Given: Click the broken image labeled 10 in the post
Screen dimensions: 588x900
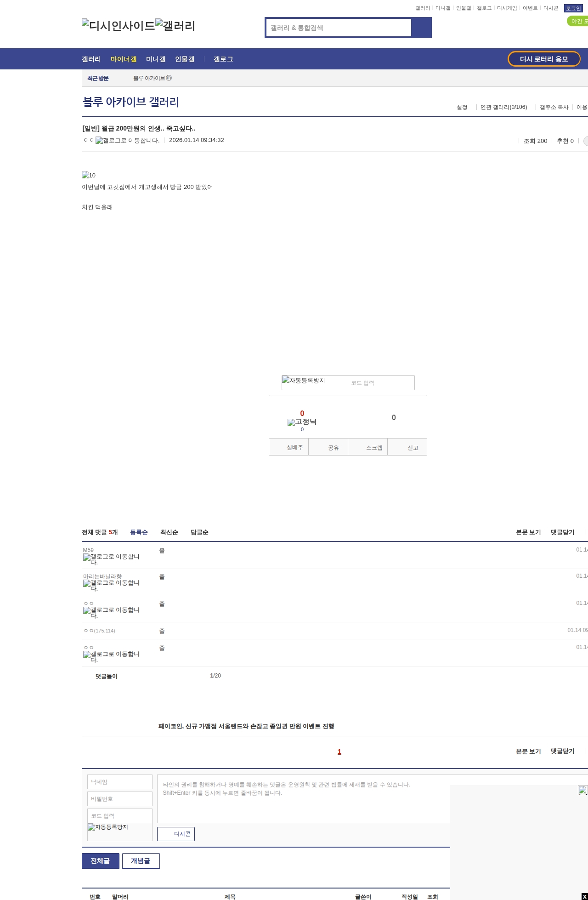Looking at the screenshot, I should (x=89, y=175).
